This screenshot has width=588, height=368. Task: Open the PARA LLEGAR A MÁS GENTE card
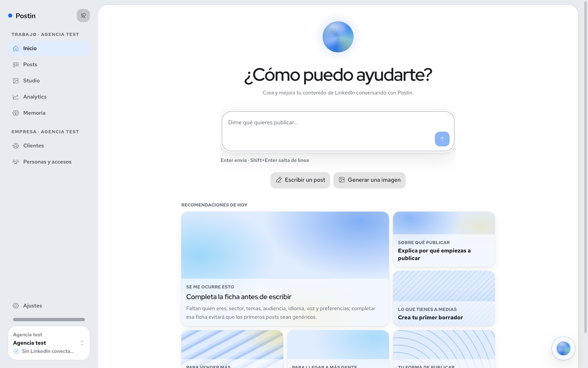click(x=338, y=349)
